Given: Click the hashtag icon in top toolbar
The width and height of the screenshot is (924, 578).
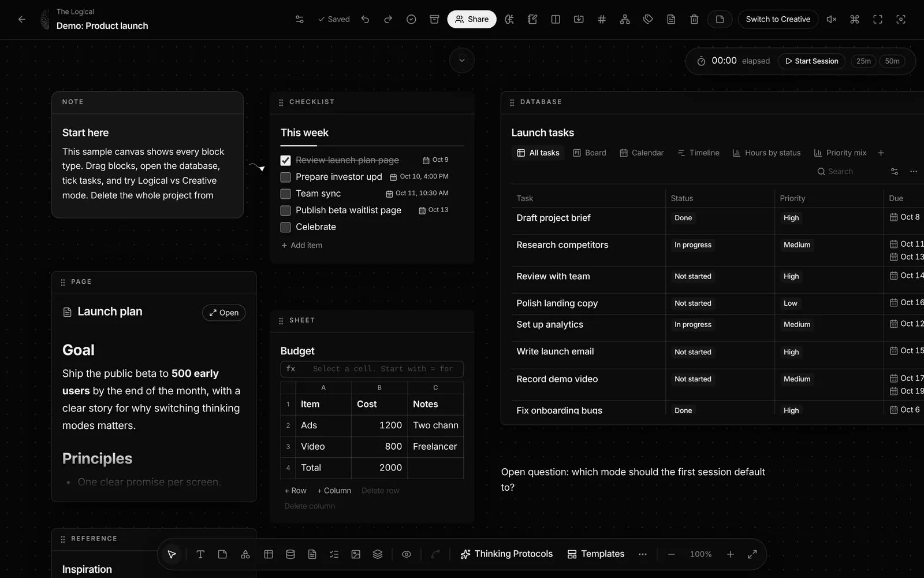Looking at the screenshot, I should click(x=602, y=19).
